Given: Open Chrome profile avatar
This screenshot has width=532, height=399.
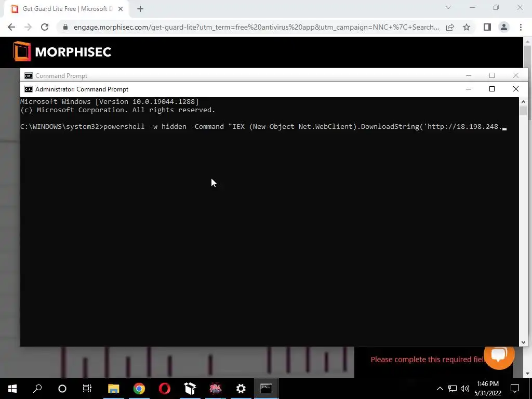Looking at the screenshot, I should coord(504,27).
